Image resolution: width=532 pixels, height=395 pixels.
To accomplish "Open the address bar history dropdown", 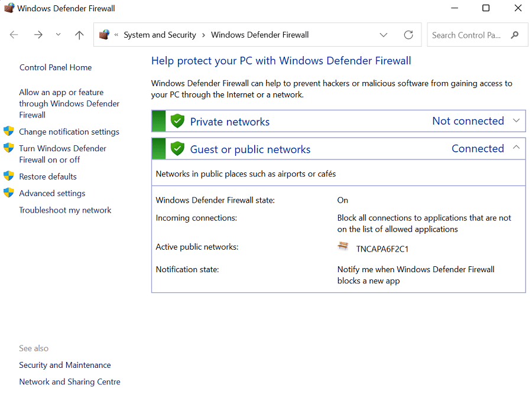I will point(384,35).
